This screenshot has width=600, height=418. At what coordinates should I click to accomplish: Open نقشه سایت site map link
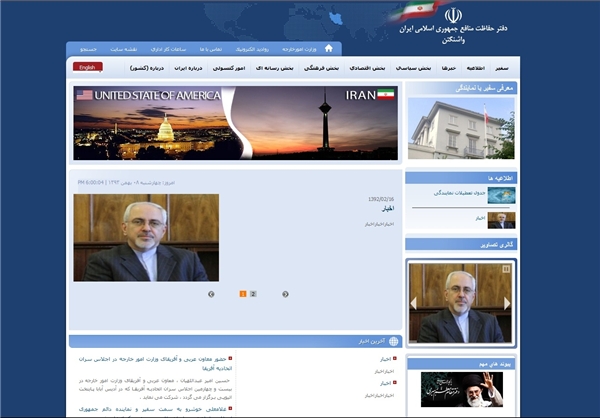pos(124,49)
